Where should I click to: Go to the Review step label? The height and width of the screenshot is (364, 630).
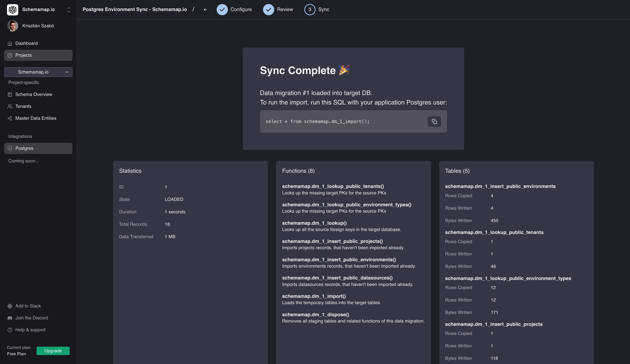(x=285, y=9)
